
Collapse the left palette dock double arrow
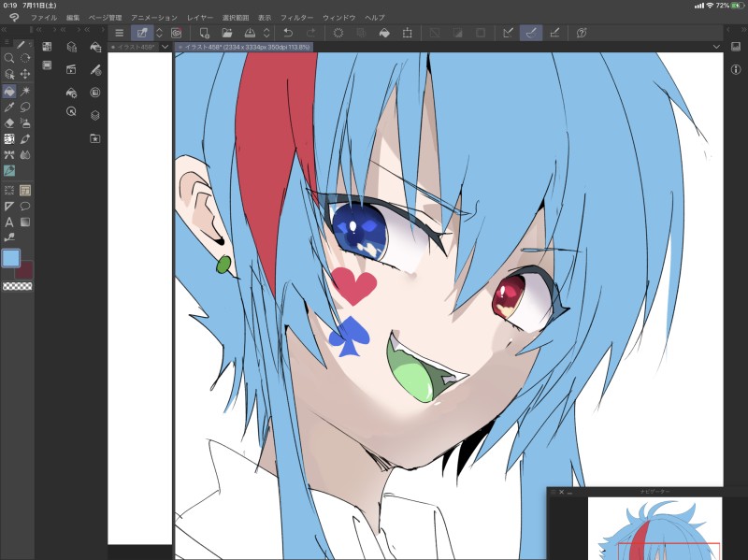(x=5, y=30)
